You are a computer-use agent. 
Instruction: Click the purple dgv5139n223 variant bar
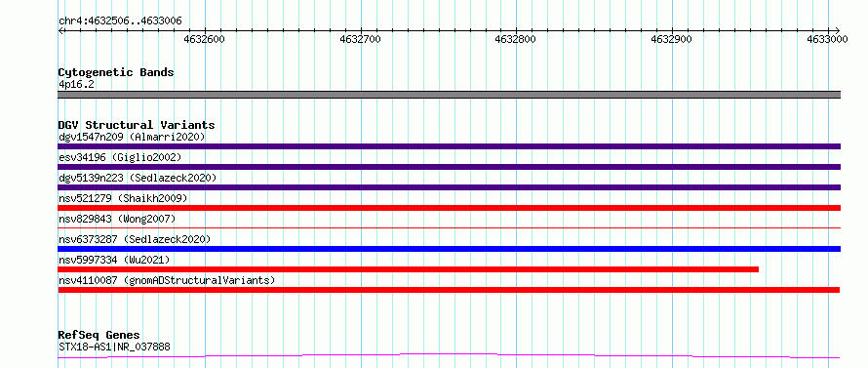449,187
